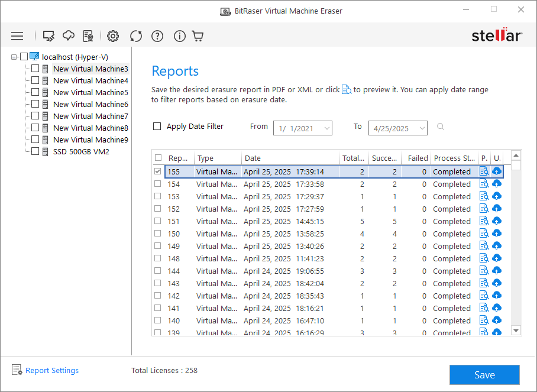Open the To date dropdown

pos(422,128)
